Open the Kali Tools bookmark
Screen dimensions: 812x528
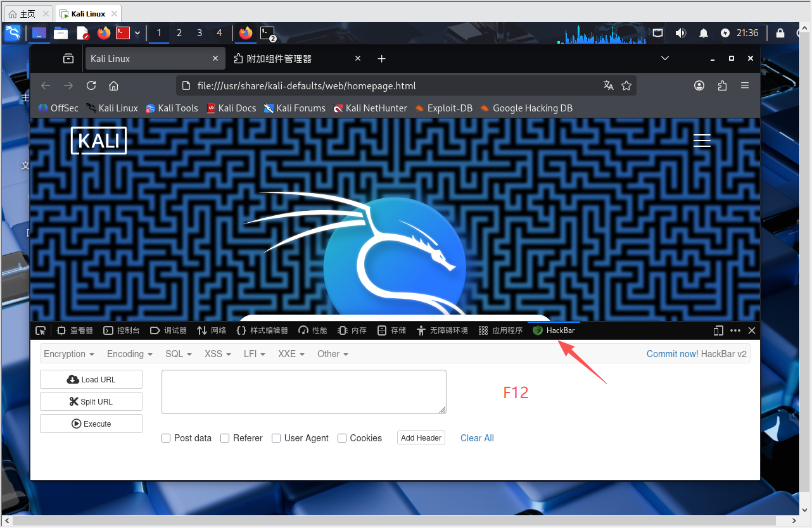click(x=172, y=108)
